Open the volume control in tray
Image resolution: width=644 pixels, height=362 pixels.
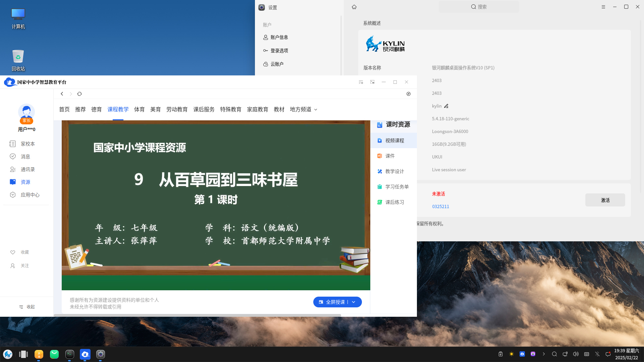pos(576,354)
